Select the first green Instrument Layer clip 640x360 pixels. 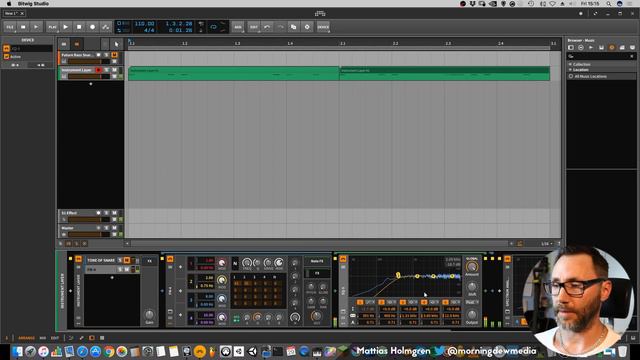233,73
